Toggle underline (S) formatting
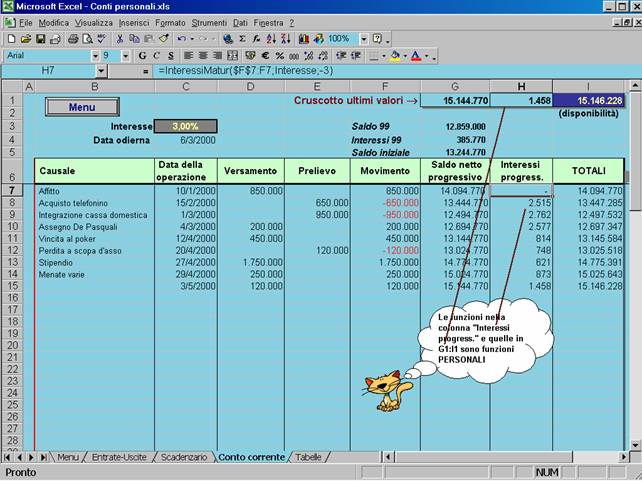The image size is (642, 481). coord(169,56)
